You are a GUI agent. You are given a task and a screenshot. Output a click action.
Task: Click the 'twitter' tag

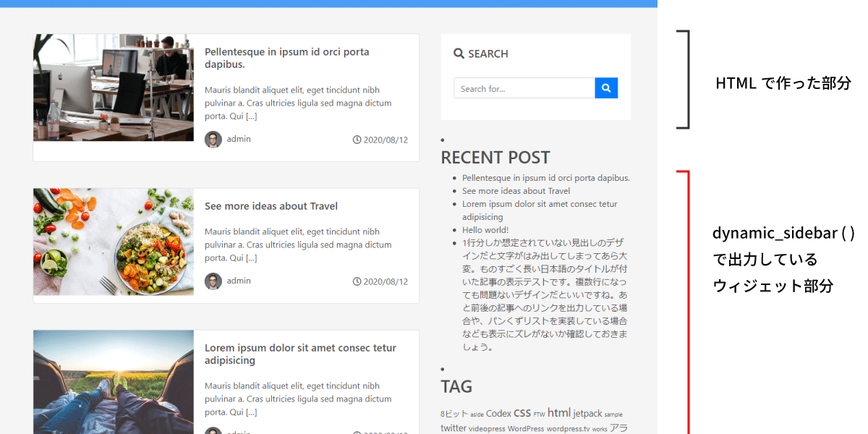(x=454, y=428)
